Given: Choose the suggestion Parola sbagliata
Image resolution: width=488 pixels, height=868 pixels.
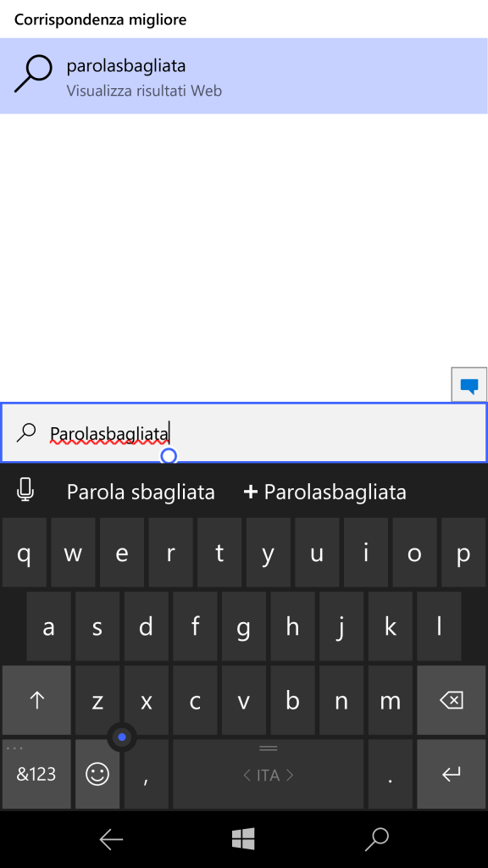Looking at the screenshot, I should click(x=141, y=491).
